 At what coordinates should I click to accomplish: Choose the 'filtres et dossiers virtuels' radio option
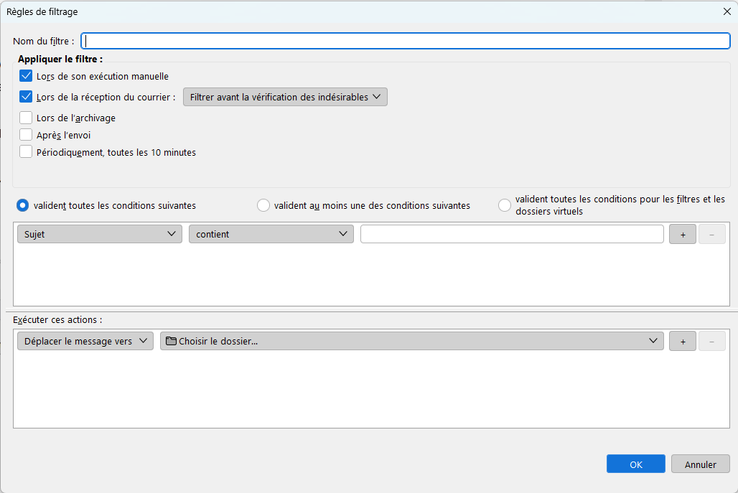click(x=505, y=205)
